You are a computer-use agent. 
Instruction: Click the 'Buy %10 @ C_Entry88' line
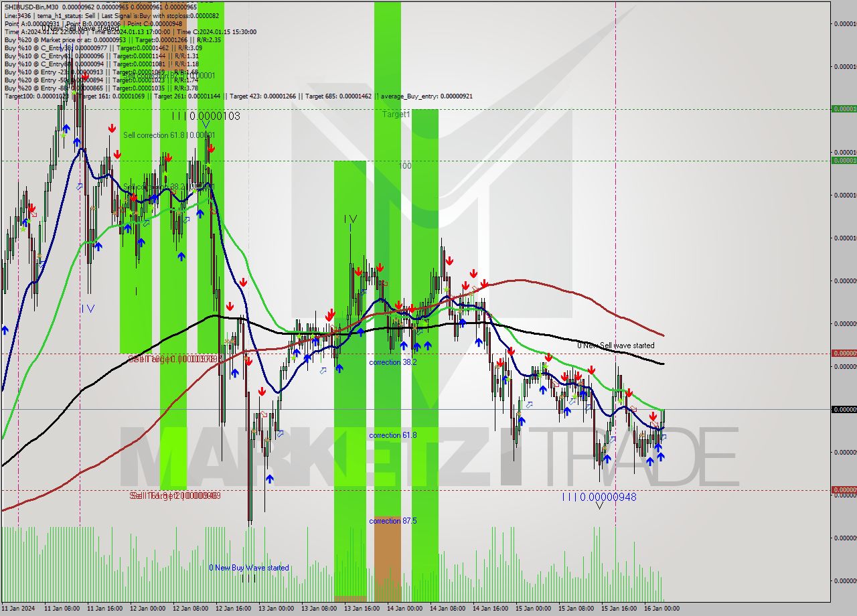tap(101, 64)
